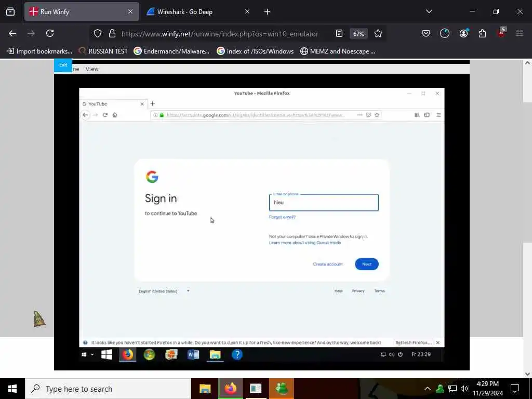
Task: Switch to the Run Winfy tab
Action: (82, 11)
